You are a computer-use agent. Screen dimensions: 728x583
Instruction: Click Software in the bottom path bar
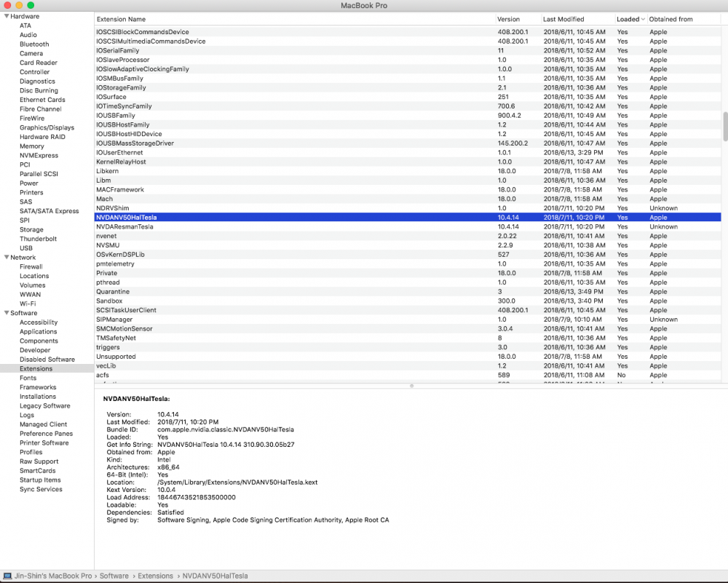[x=114, y=576]
